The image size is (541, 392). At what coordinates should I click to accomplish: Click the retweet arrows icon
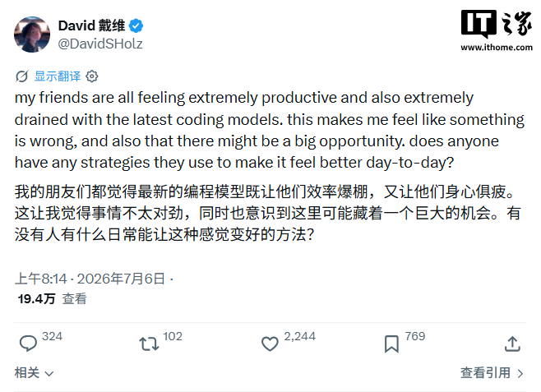[149, 344]
